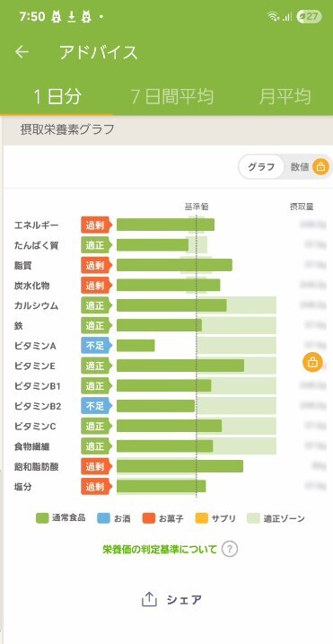Image resolution: width=333 pixels, height=644 pixels.
Task: Tap the orange lock on the 数値 toggle
Action: click(320, 167)
